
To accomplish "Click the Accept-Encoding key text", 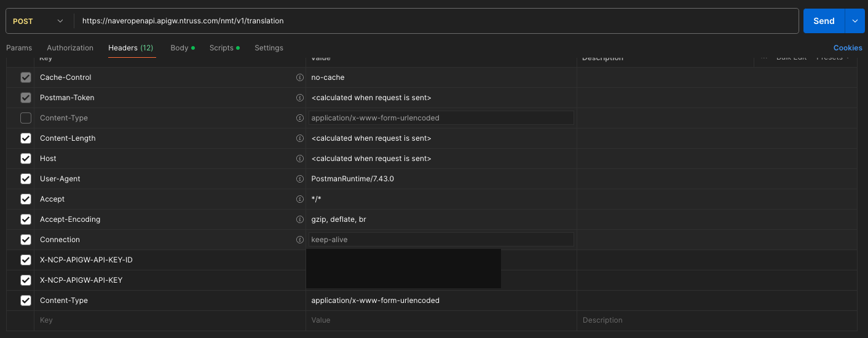I will (x=70, y=219).
